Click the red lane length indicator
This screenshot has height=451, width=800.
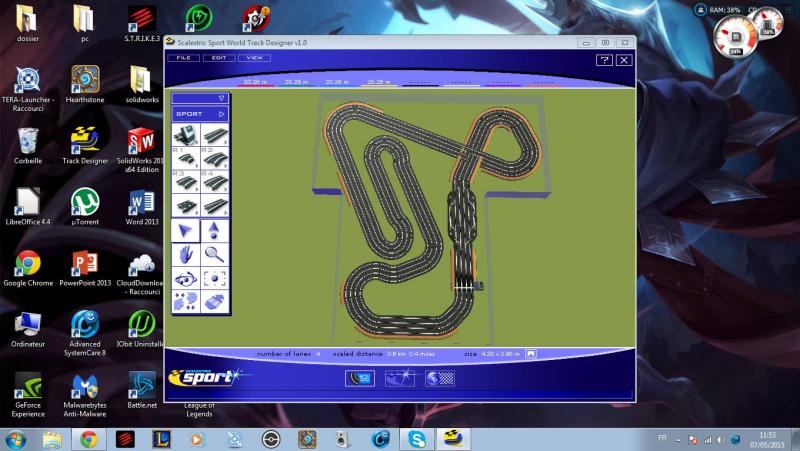coord(254,82)
